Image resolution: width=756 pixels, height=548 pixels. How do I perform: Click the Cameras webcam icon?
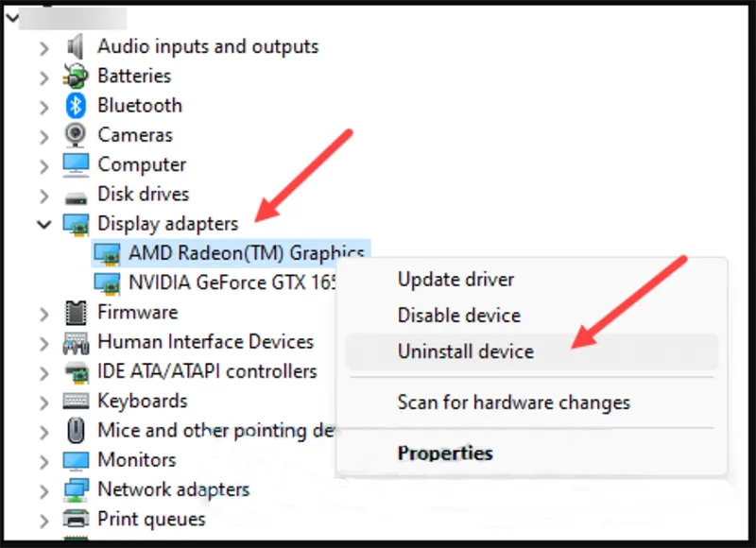(76, 134)
